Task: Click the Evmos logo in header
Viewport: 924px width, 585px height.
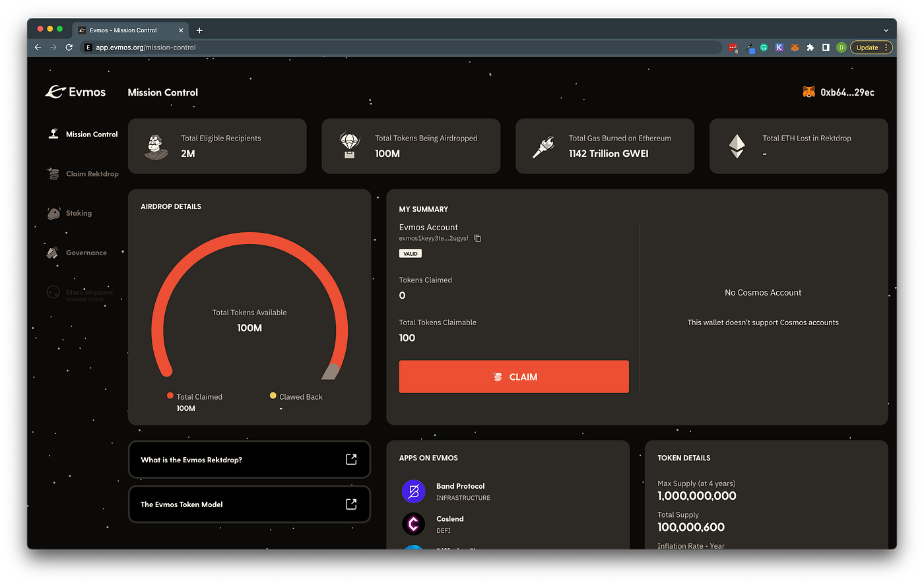Action: 75,92
